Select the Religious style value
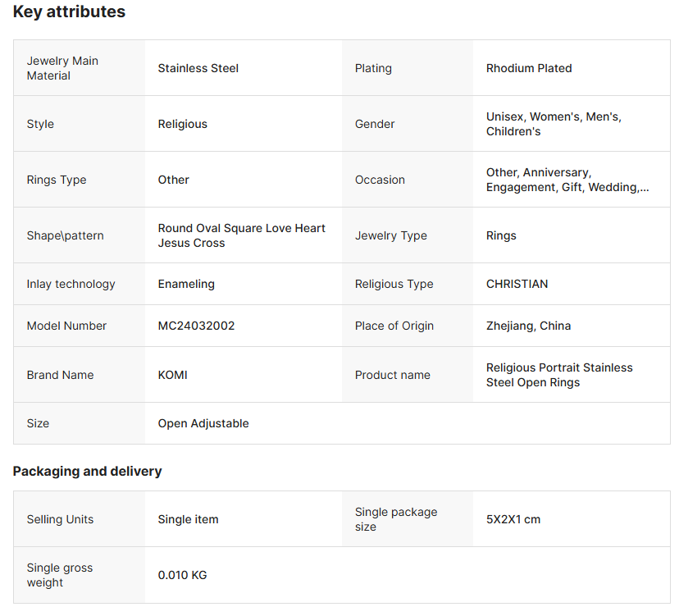Screen dimensions: 679x616 click(183, 124)
